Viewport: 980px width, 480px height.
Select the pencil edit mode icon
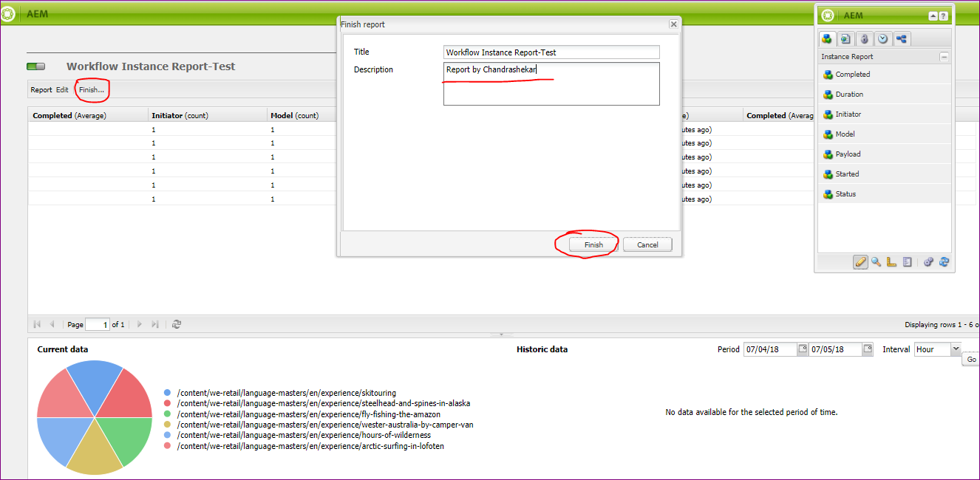click(x=860, y=261)
